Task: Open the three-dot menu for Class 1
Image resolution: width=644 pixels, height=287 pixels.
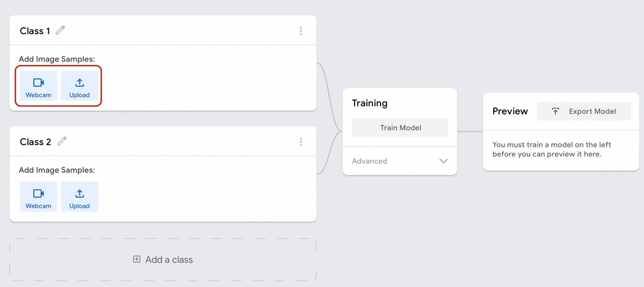Action: 301,31
